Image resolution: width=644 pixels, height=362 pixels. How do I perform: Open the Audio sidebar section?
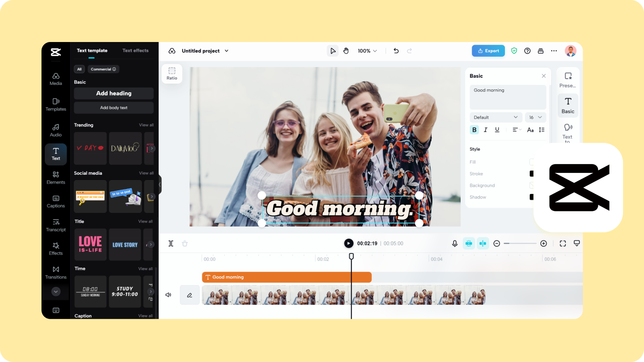click(x=56, y=130)
